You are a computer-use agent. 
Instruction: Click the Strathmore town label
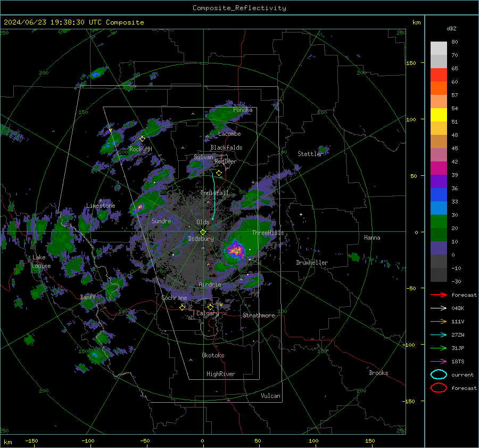[x=259, y=315]
